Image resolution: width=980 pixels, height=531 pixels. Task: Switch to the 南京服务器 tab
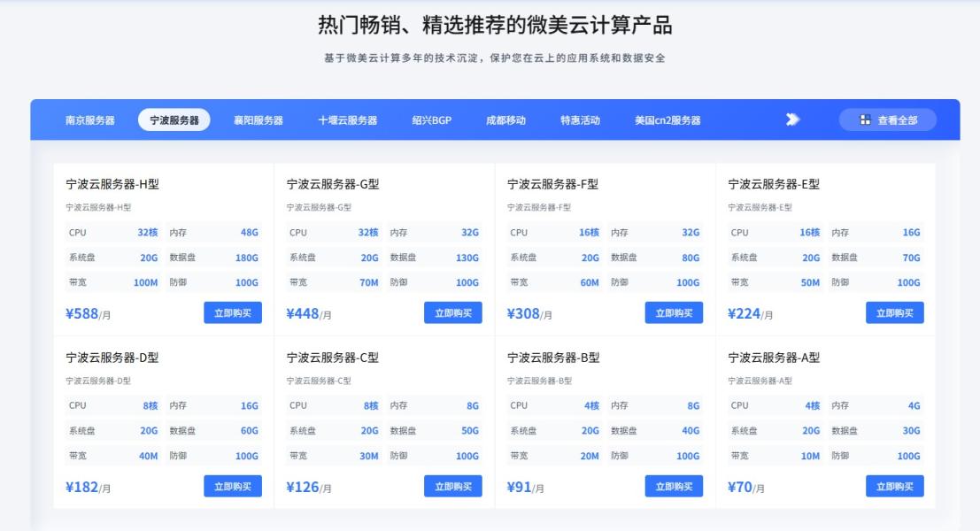[x=90, y=120]
